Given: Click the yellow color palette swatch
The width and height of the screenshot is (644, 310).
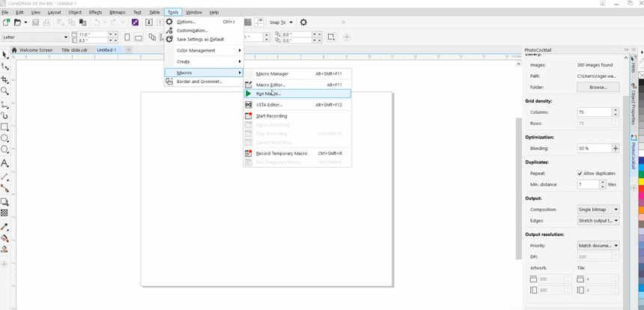Looking at the screenshot, I should (641, 181).
